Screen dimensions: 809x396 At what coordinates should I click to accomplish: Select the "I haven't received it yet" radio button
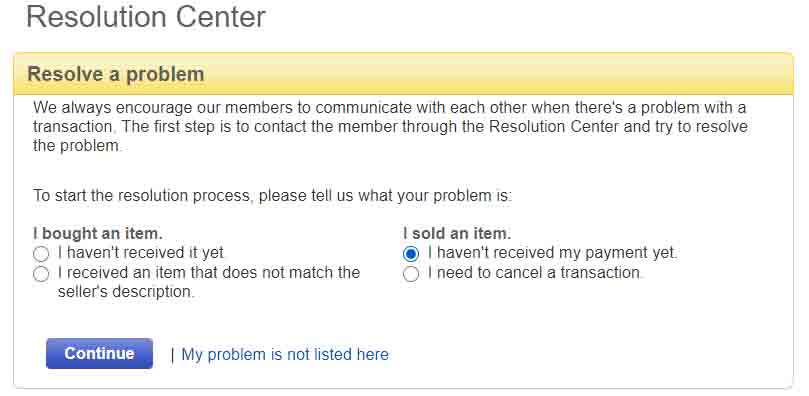pos(41,254)
